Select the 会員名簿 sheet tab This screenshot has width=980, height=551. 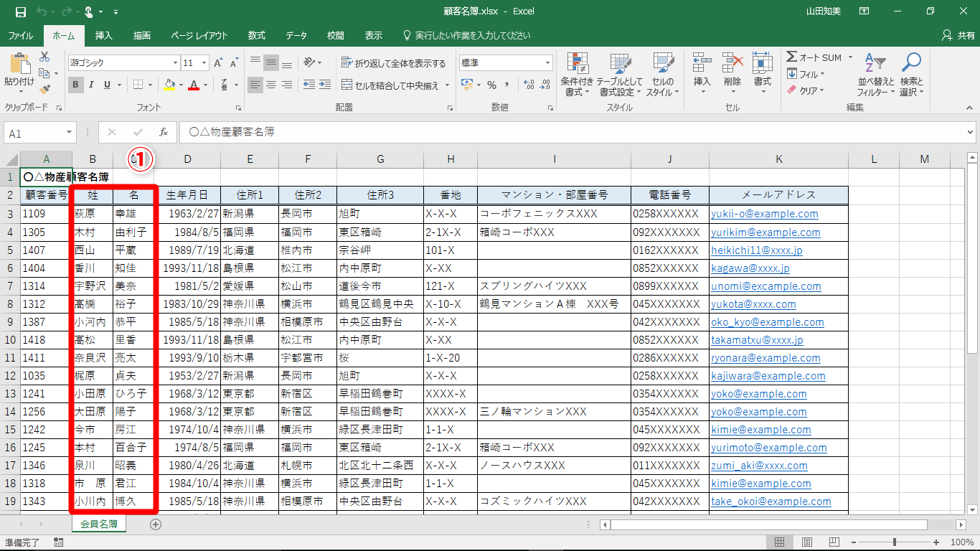pos(99,524)
